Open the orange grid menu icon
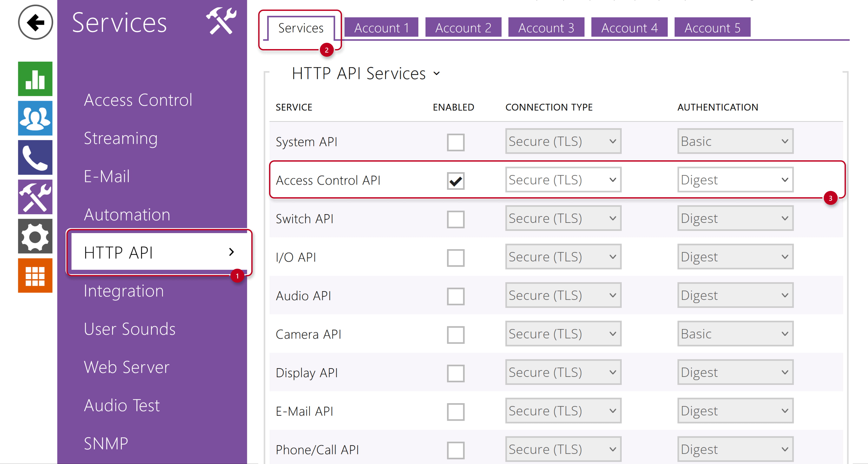This screenshot has width=868, height=464. coord(35,275)
